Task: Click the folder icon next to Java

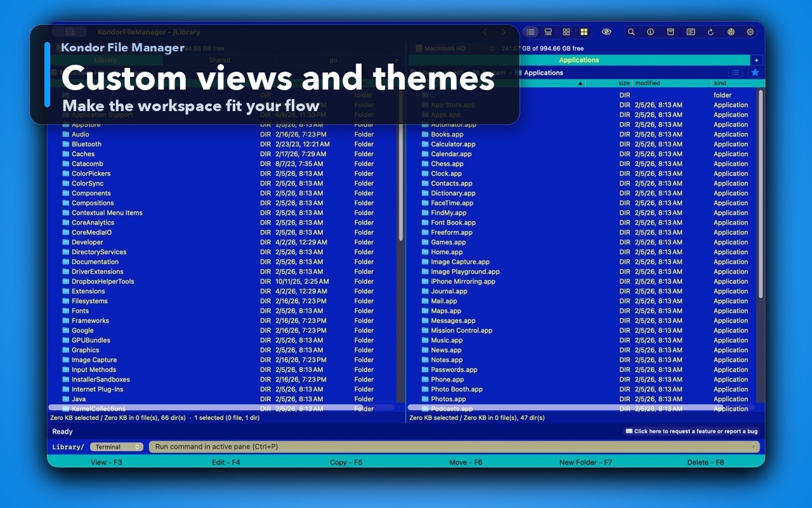Action: click(x=66, y=399)
